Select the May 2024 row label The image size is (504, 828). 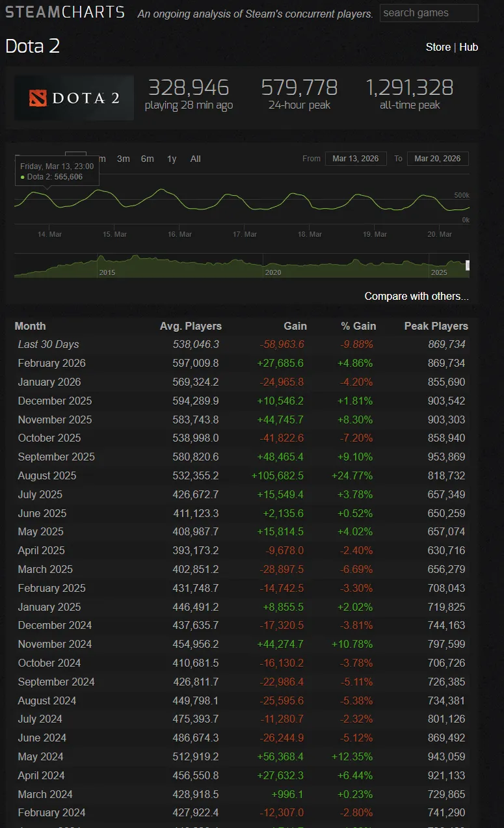[x=39, y=756]
